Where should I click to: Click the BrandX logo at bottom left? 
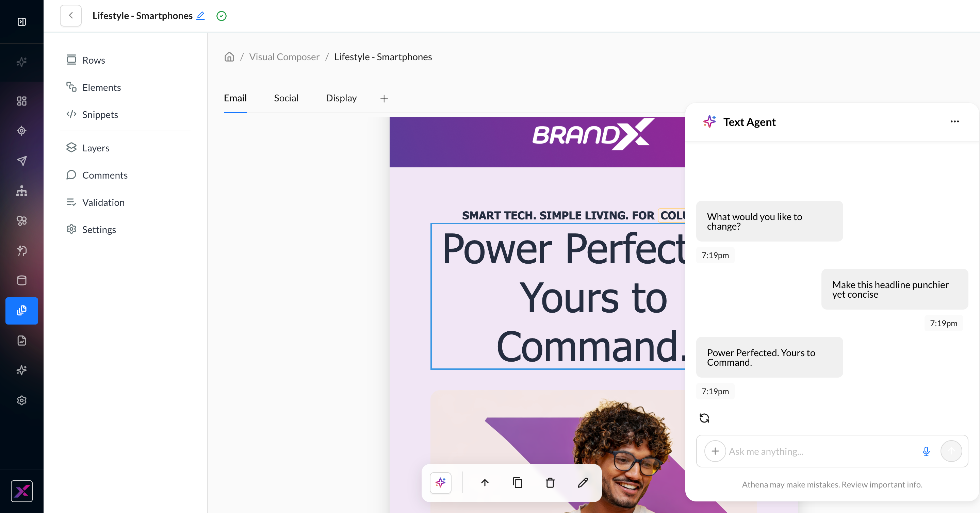tap(22, 491)
